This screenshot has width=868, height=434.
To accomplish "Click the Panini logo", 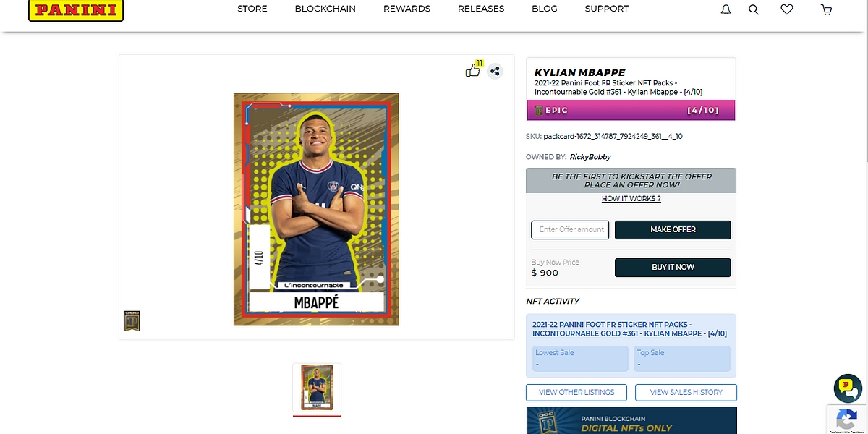I will [76, 10].
